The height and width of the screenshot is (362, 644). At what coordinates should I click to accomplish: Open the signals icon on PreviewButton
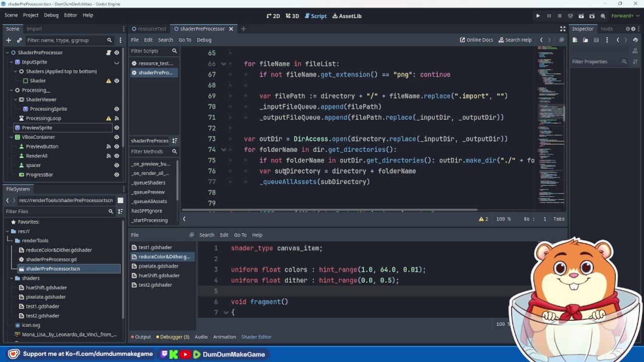coord(109,147)
